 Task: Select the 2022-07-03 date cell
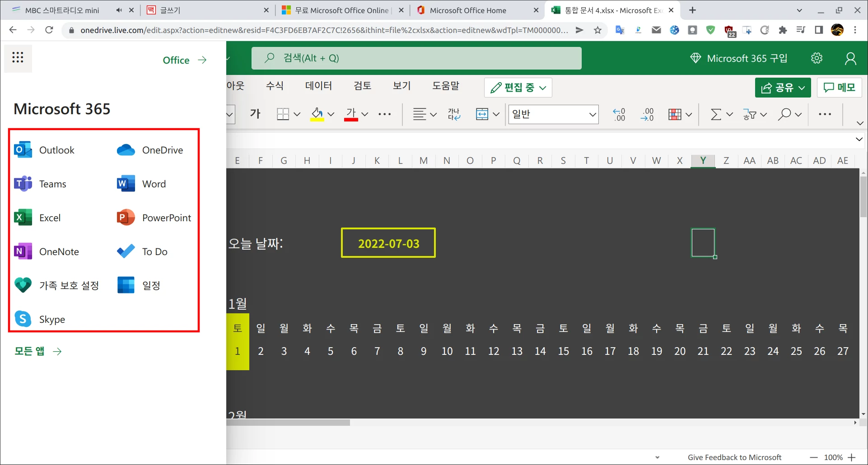point(388,243)
